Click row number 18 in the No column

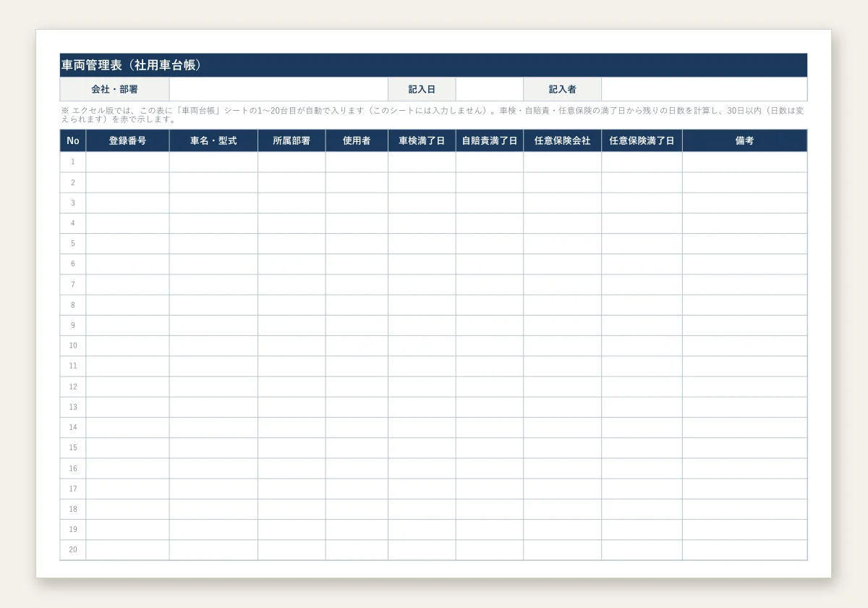(x=73, y=510)
